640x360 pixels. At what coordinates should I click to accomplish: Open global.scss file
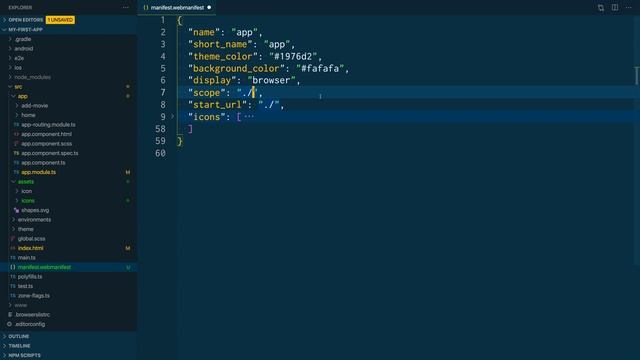point(31,239)
